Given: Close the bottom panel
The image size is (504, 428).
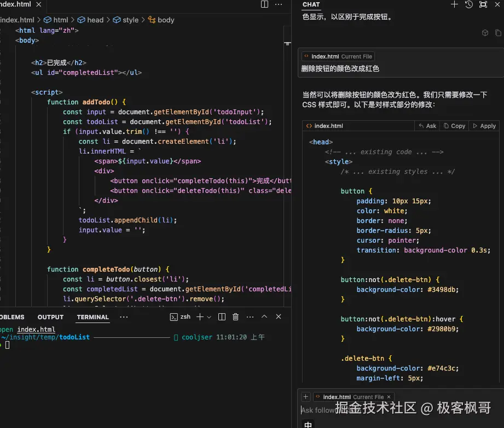Looking at the screenshot, I should point(279,316).
